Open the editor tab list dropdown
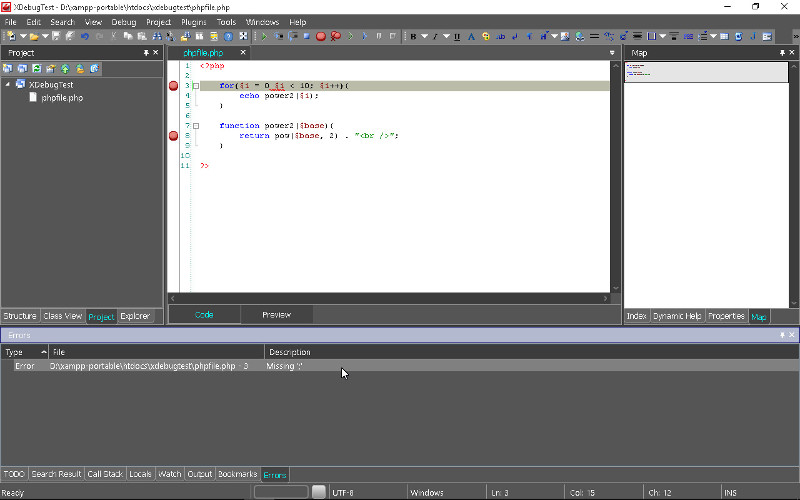 (612, 53)
